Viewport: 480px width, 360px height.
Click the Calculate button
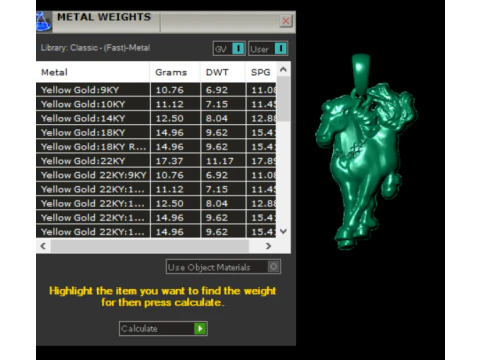[163, 329]
